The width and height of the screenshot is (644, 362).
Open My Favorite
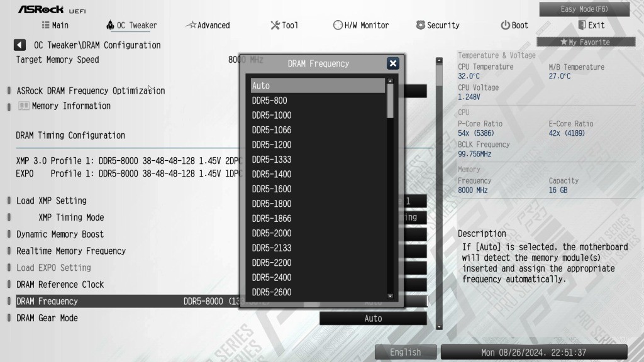click(x=586, y=42)
